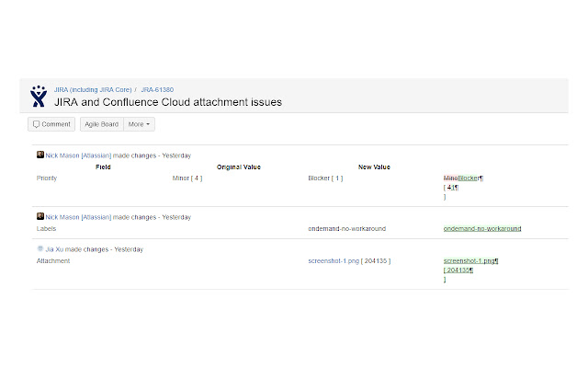This screenshot has height=368, width=588.
Task: Select highlighted screenshot-1.png diff text
Action: (470, 261)
